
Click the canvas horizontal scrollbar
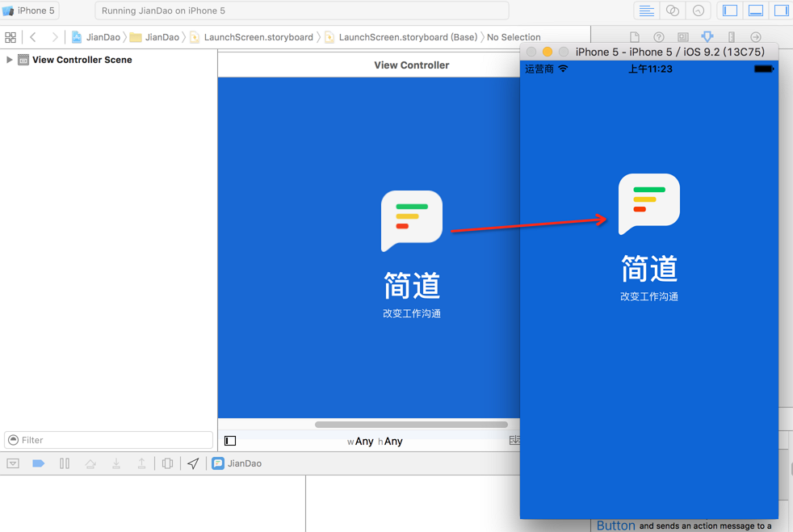[x=411, y=425]
